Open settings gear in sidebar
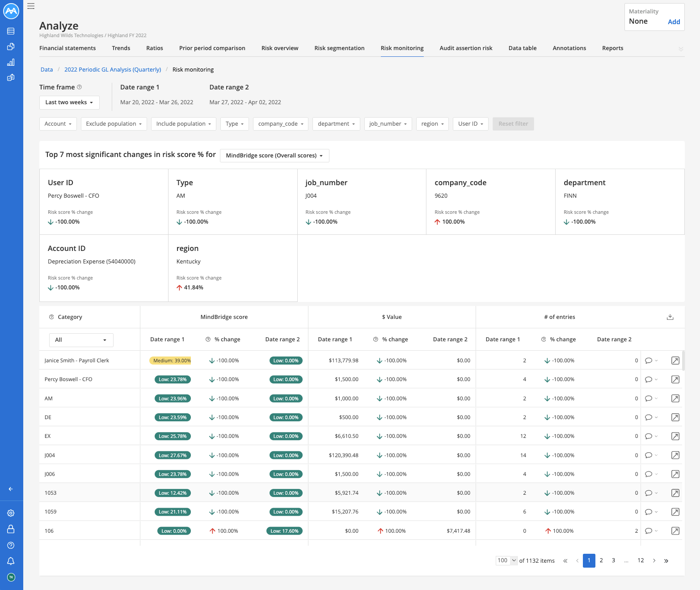 pyautogui.click(x=11, y=513)
